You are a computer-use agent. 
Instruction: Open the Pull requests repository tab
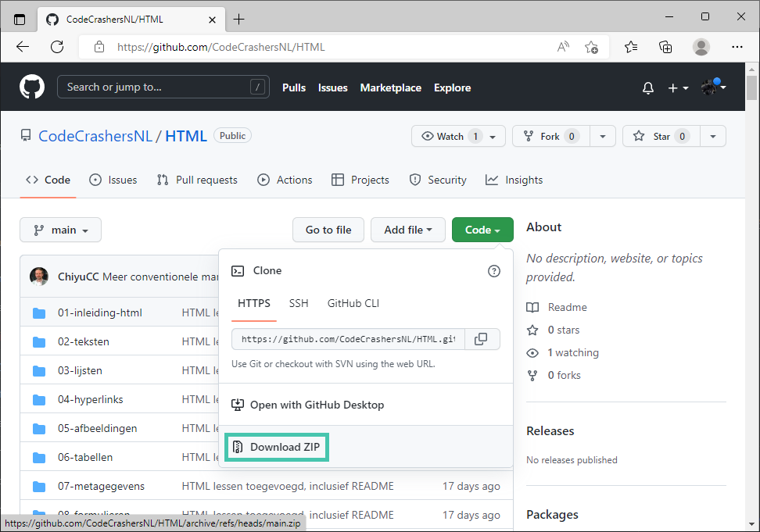pos(197,180)
